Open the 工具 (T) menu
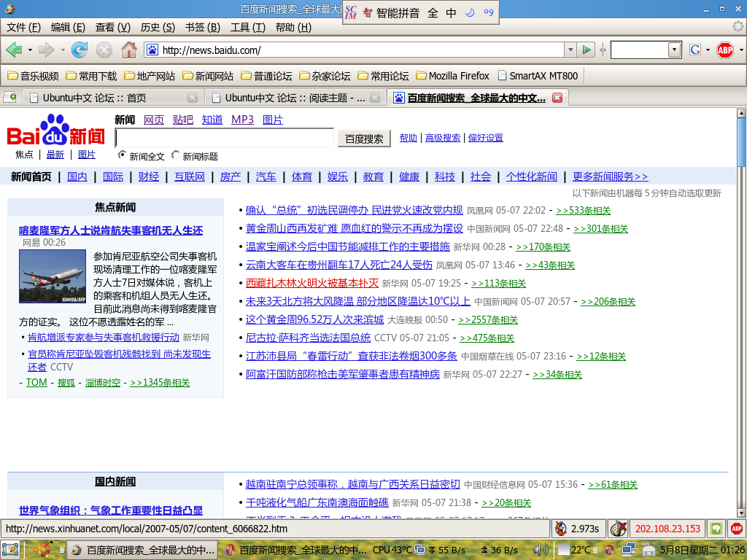The image size is (747, 560). [x=248, y=27]
